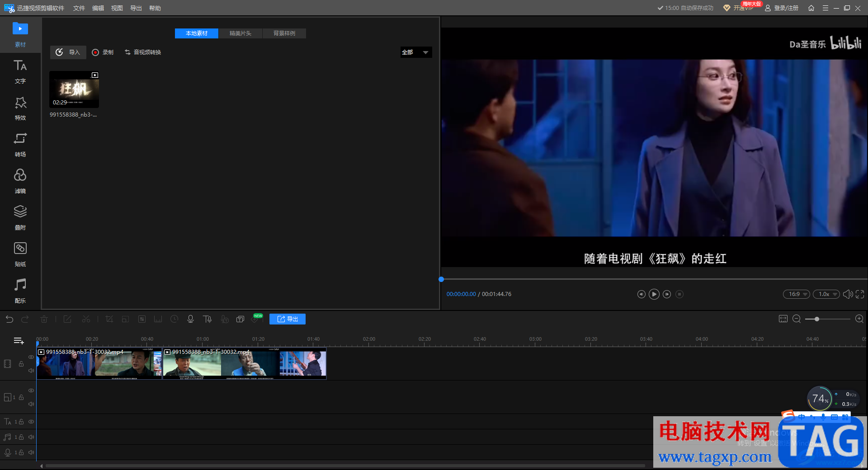Open the 配乐 music panel

pos(20,291)
